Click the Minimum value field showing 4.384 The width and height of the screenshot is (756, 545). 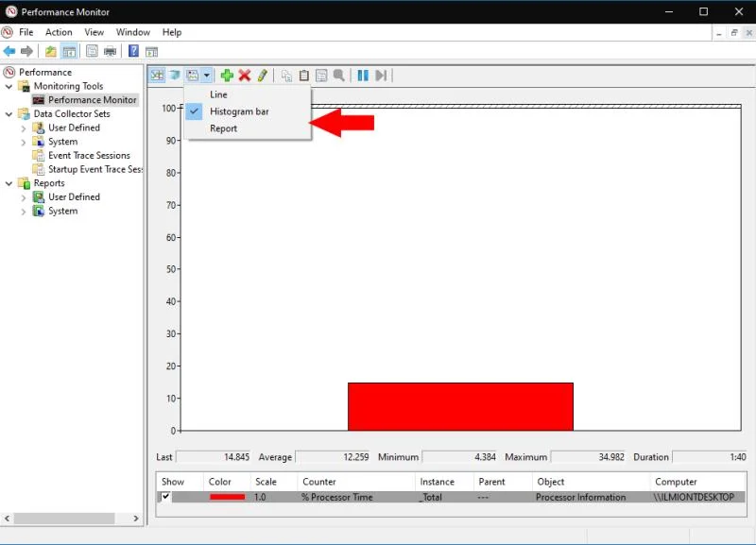click(x=459, y=457)
